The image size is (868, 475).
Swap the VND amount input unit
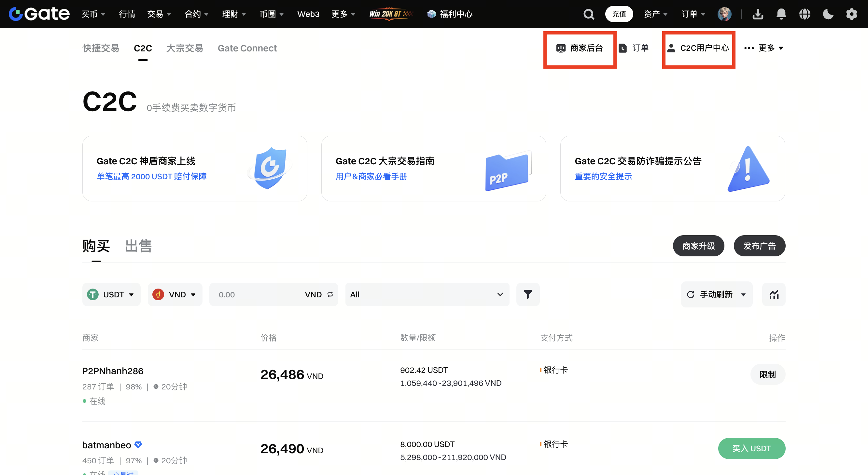pos(330,294)
